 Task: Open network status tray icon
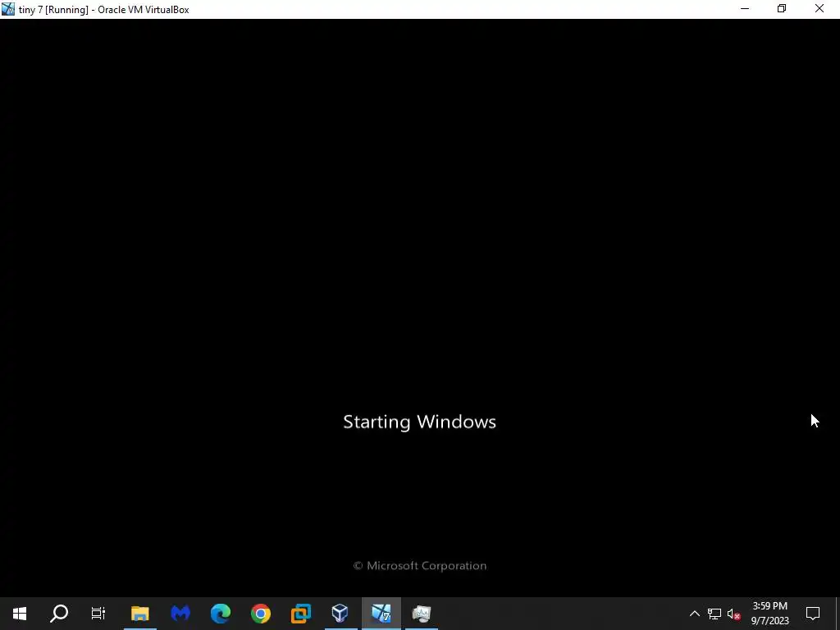(714, 614)
